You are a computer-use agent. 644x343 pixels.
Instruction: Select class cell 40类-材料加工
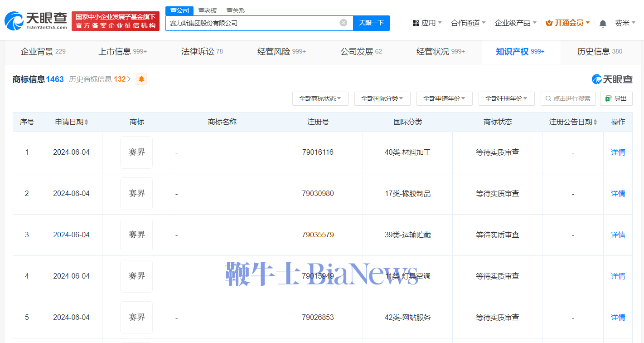(x=407, y=152)
